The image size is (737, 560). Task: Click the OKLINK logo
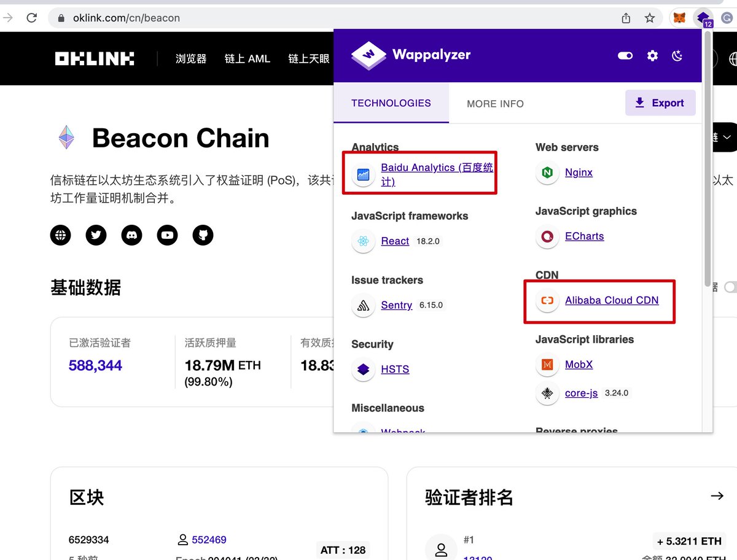95,59
